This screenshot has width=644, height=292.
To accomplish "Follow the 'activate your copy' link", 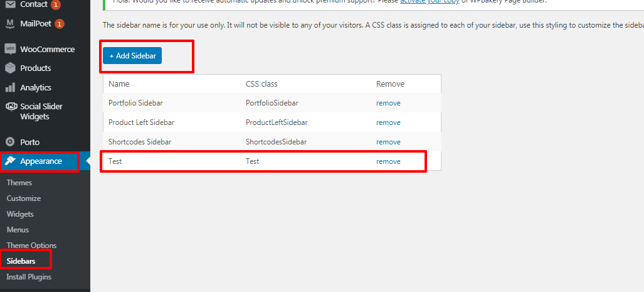I will click(430, 2).
